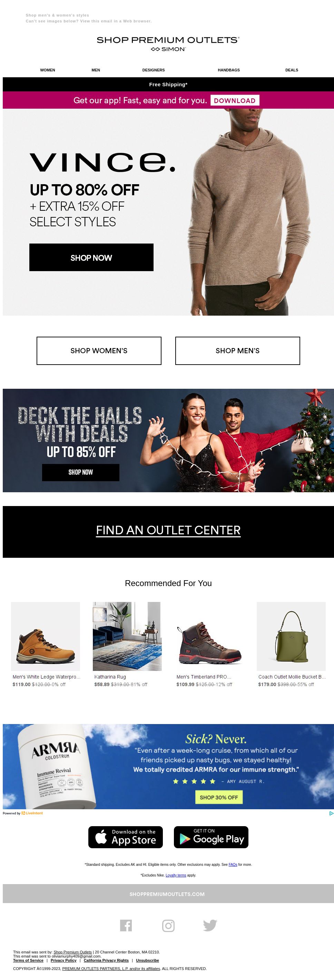Click the Unsubscribe link
The width and height of the screenshot is (334, 980).
click(x=147, y=960)
